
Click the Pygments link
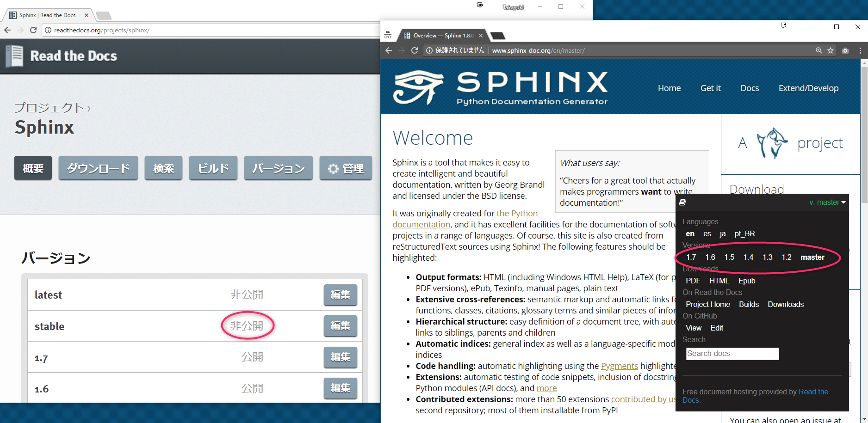coord(619,366)
